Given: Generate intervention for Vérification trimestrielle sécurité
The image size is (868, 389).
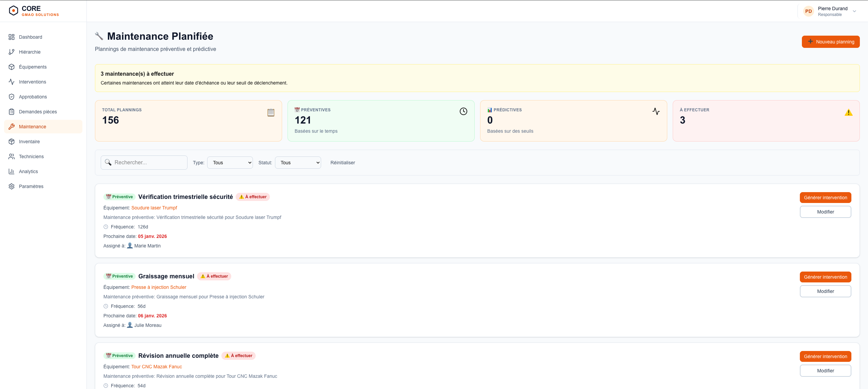Looking at the screenshot, I should [x=826, y=198].
